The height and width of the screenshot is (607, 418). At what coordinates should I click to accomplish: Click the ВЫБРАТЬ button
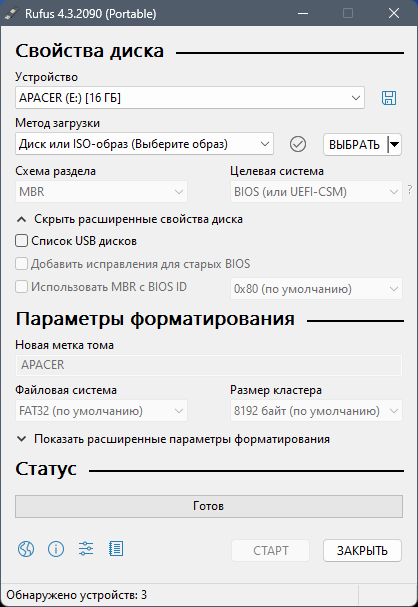pyautogui.click(x=355, y=145)
